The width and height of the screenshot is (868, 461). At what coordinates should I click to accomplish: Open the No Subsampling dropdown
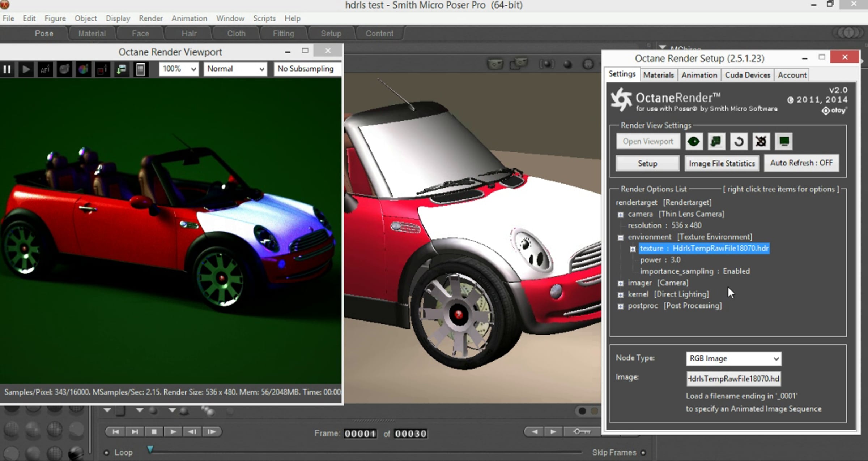tap(307, 69)
